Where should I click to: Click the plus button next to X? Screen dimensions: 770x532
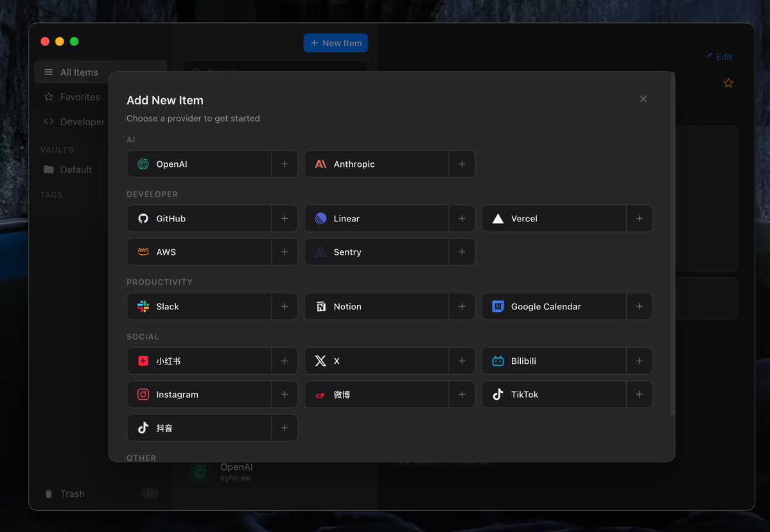pyautogui.click(x=462, y=361)
